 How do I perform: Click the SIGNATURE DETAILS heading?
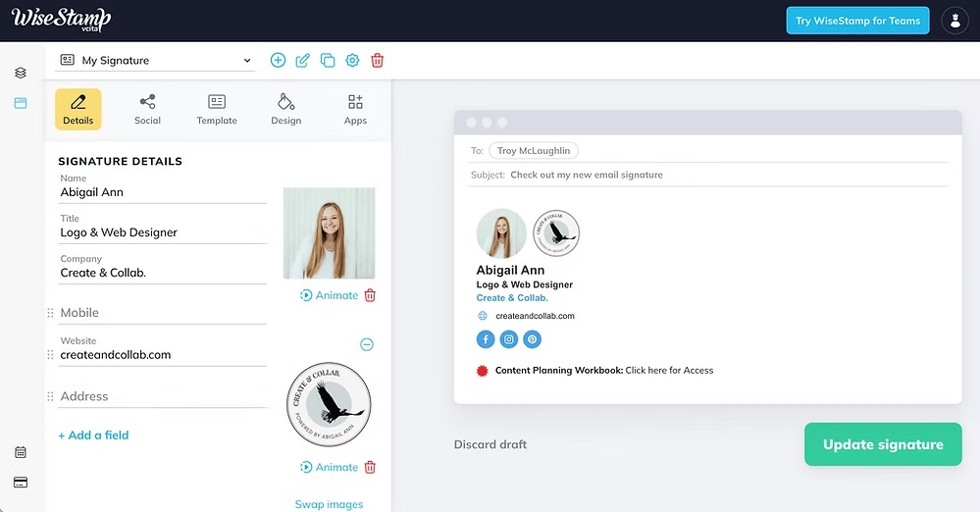[120, 161]
